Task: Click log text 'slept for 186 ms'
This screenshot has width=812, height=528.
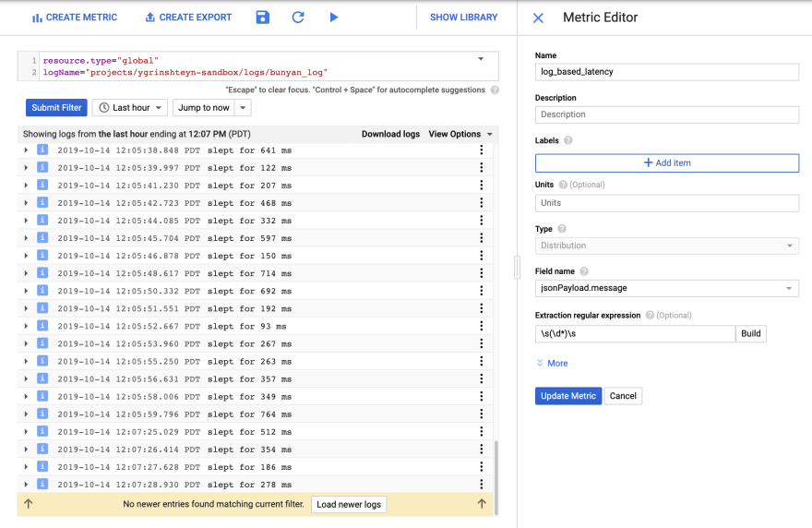Action: [x=250, y=467]
